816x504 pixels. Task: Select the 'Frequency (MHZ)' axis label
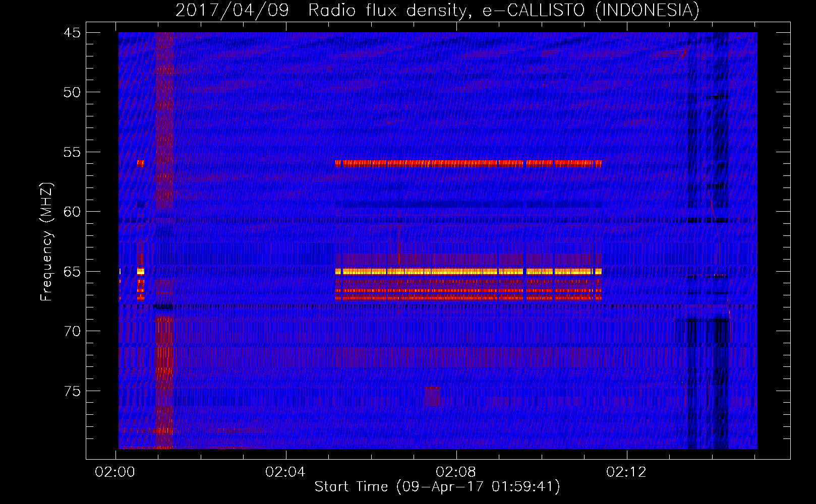pos(46,242)
